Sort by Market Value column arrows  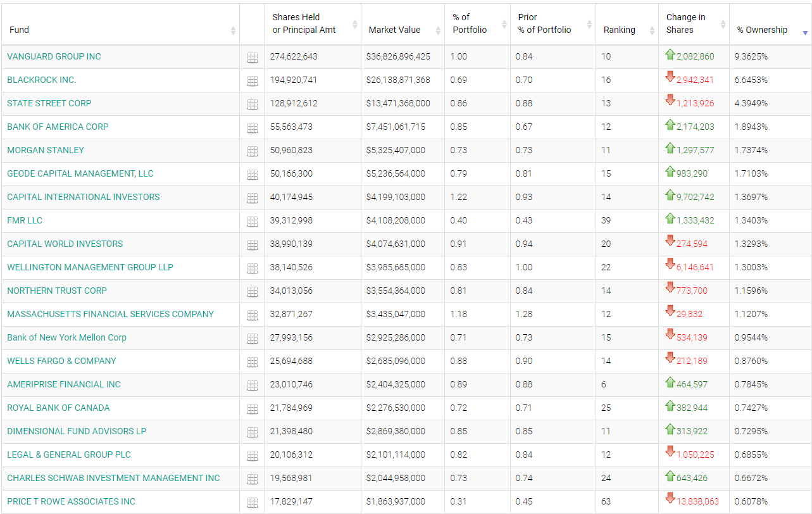point(437,30)
